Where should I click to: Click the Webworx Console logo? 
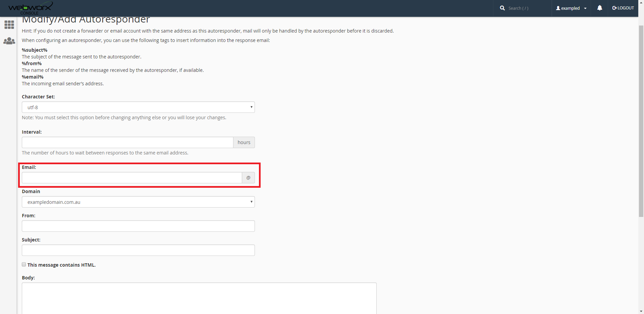coord(30,8)
